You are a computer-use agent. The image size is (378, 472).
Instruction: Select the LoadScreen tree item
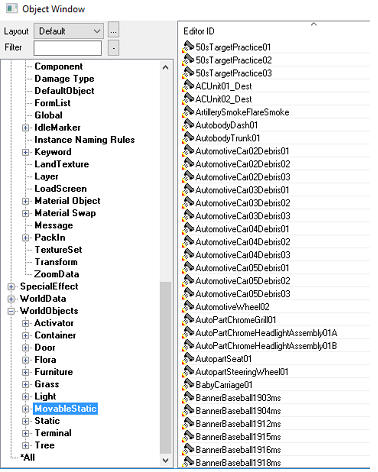[x=60, y=189]
